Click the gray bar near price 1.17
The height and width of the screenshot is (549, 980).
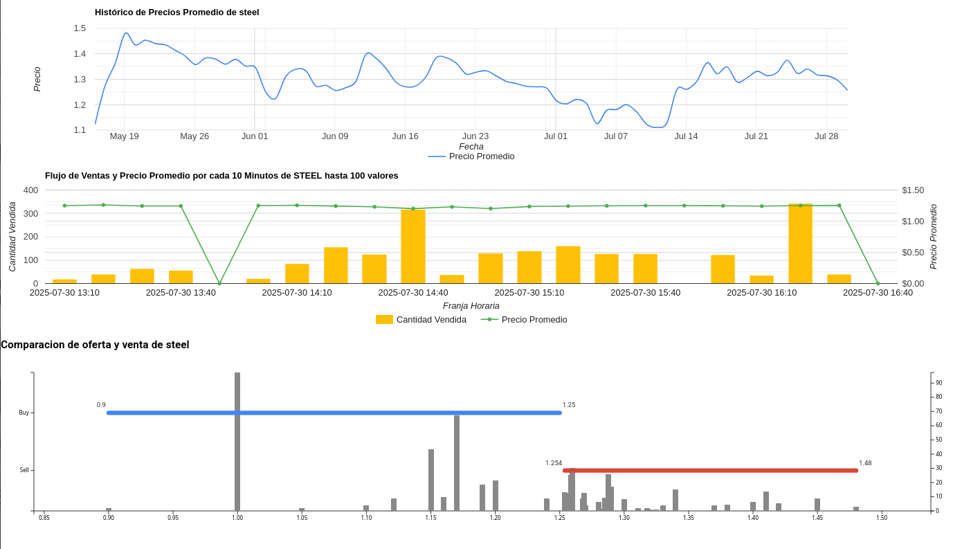click(457, 463)
